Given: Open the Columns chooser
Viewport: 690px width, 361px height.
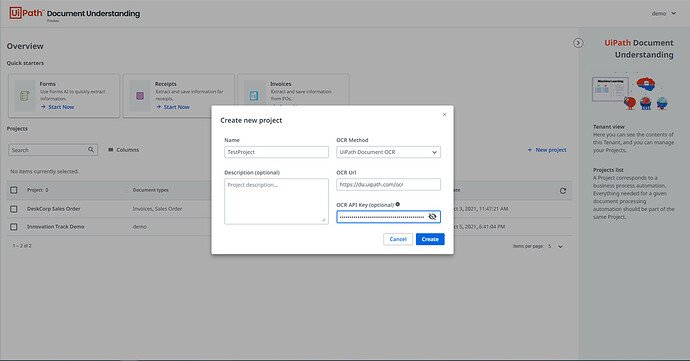Looking at the screenshot, I should click(124, 150).
